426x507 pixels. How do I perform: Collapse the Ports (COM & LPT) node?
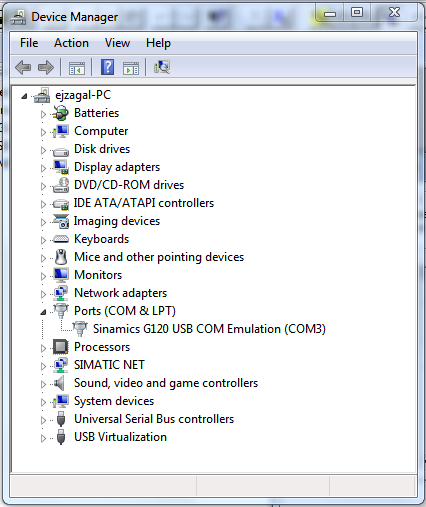(x=43, y=312)
